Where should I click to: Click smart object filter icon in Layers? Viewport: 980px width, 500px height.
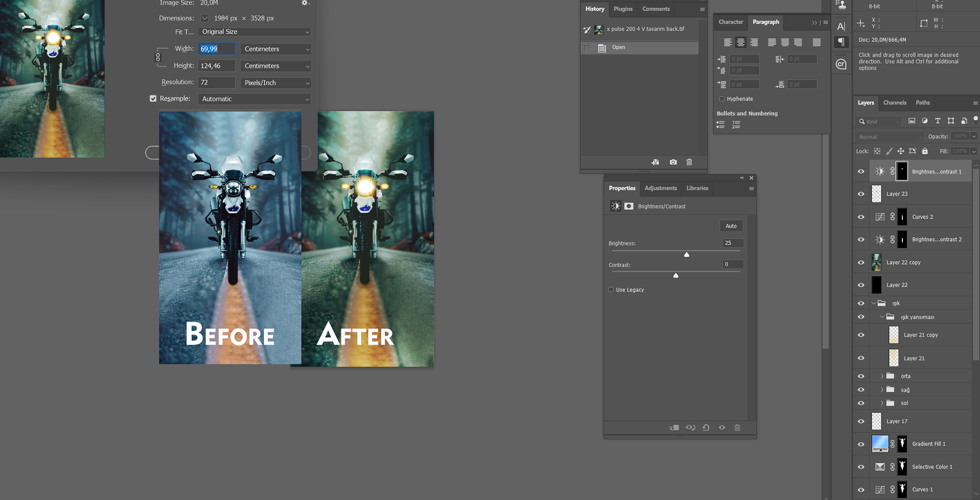pos(964,121)
